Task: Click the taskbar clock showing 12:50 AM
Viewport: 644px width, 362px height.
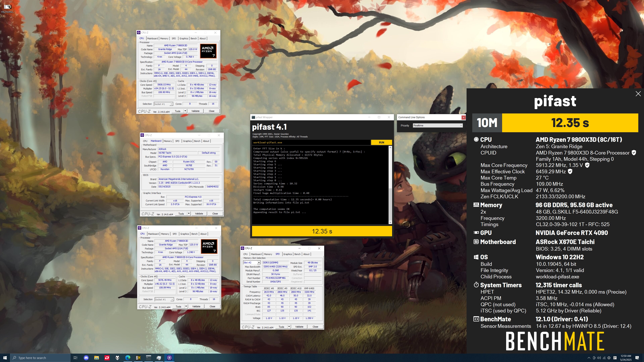Action: (626, 358)
